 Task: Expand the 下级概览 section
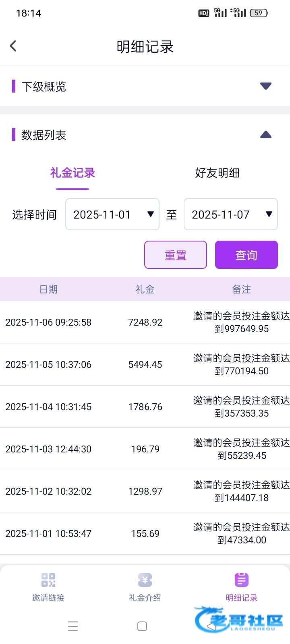[x=265, y=86]
